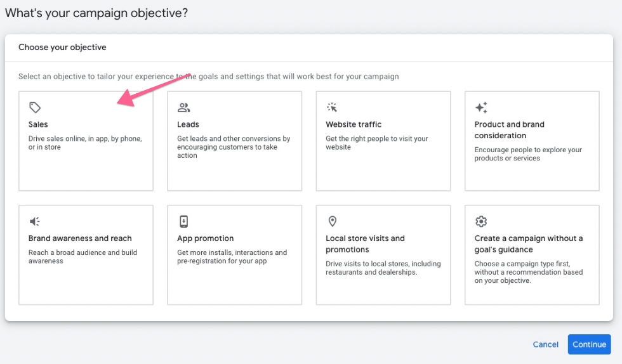Click the Brand awareness megaphone icon
Screen dimensions: 622x364
(x=35, y=221)
